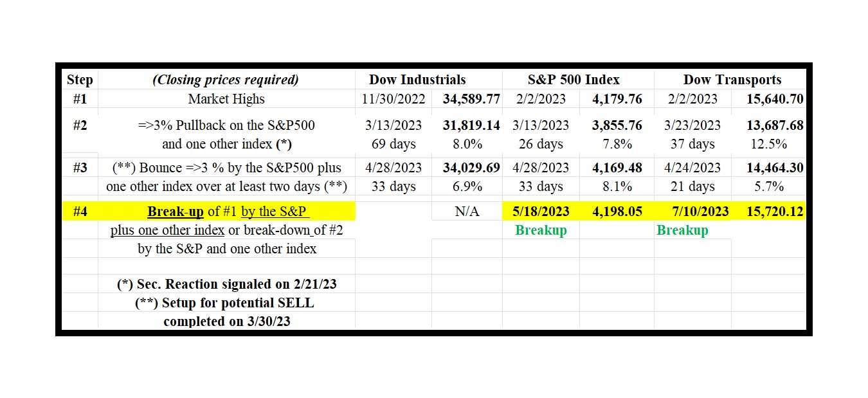Click 'plus one other index or break-down of #2'
This screenshot has width=868, height=398.
(226, 230)
